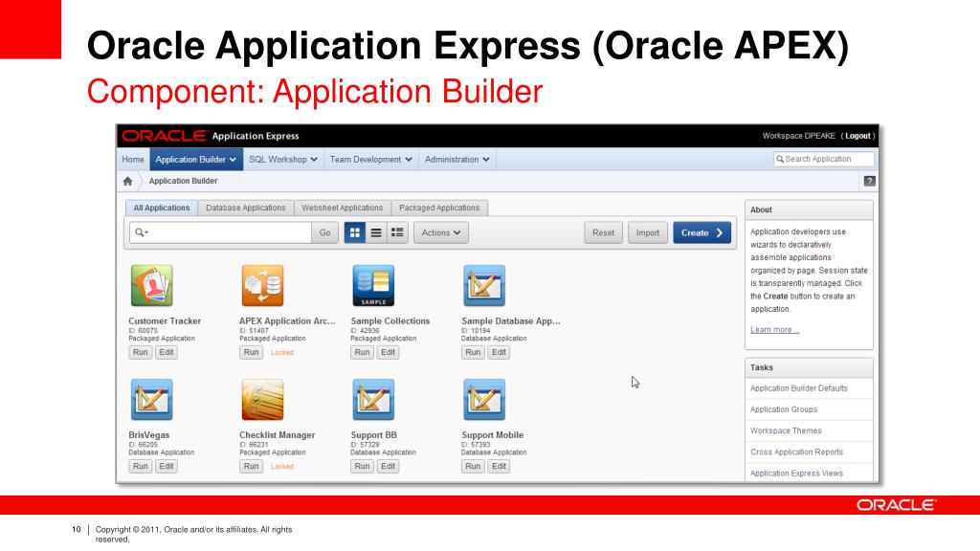This screenshot has height=551, width=980.
Task: Switch to details view
Action: pyautogui.click(x=397, y=233)
